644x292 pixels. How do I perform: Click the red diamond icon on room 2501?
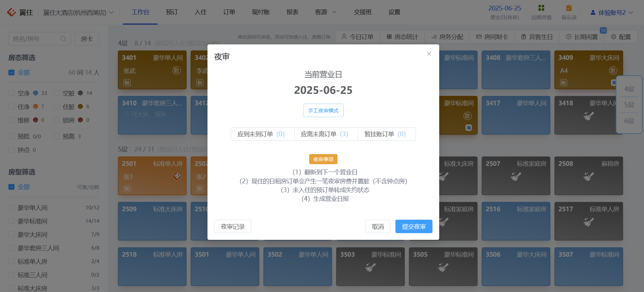coord(177,176)
